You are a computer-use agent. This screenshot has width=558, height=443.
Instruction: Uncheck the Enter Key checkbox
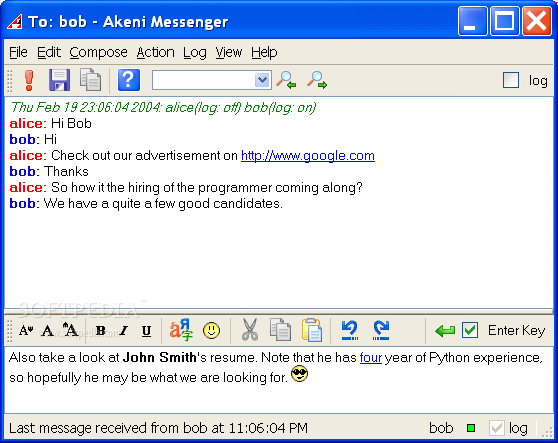tap(470, 330)
